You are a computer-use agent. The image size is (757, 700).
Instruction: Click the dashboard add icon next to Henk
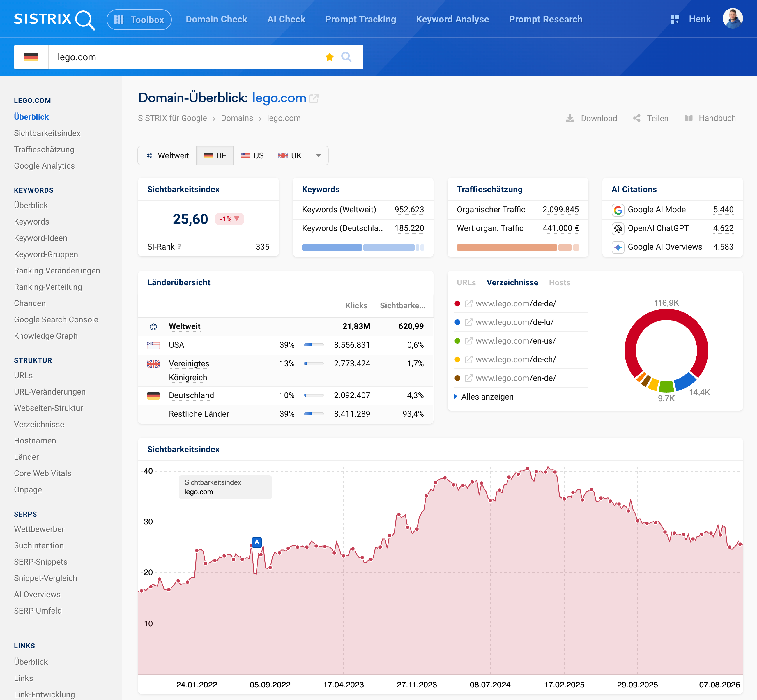674,19
